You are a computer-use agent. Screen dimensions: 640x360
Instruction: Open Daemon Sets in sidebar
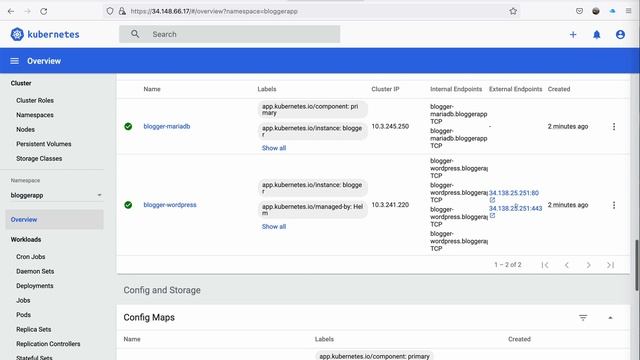35,271
